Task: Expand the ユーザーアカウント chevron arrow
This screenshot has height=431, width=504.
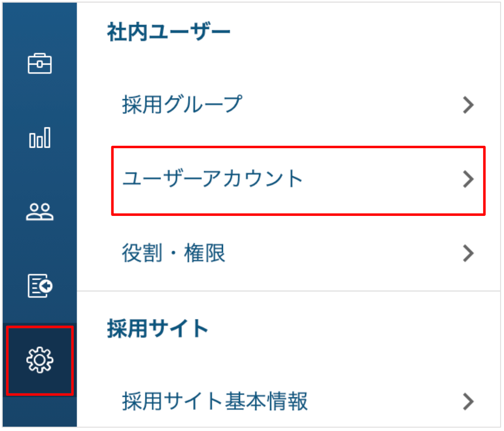Action: pyautogui.click(x=468, y=179)
